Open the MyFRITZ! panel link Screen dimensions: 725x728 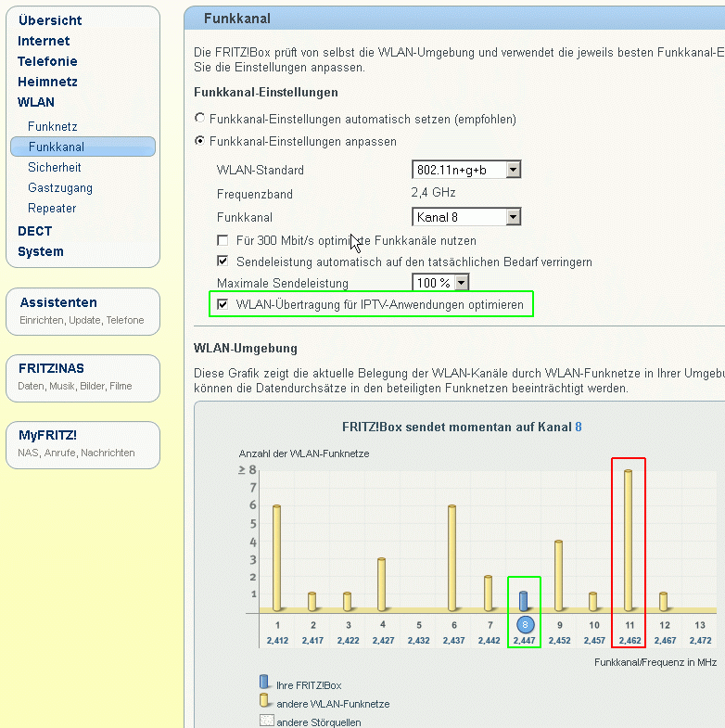click(x=48, y=435)
